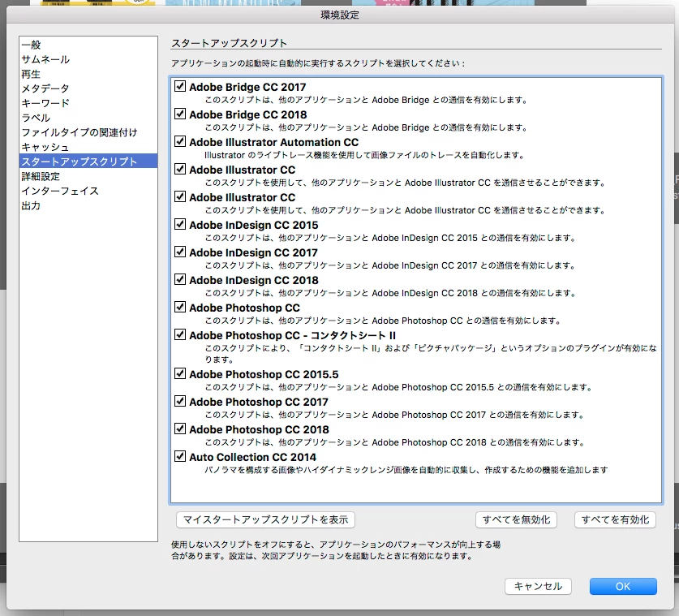
Task: Select the Adobe Photoshop CC script name text
Action: [x=245, y=308]
